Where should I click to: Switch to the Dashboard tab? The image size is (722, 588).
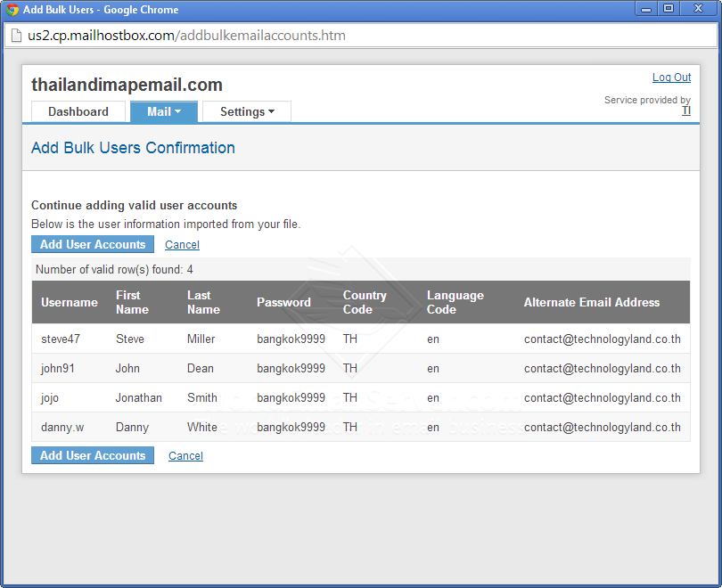click(x=78, y=111)
